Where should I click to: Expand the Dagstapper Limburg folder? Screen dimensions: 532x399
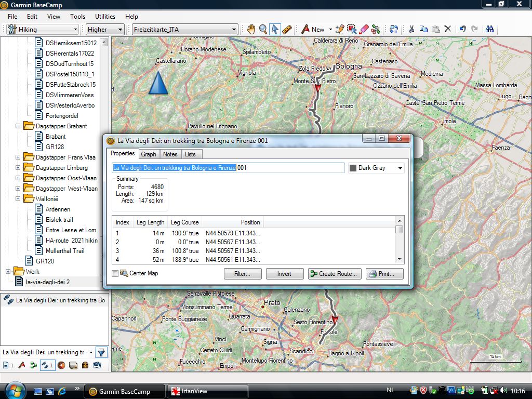18,168
